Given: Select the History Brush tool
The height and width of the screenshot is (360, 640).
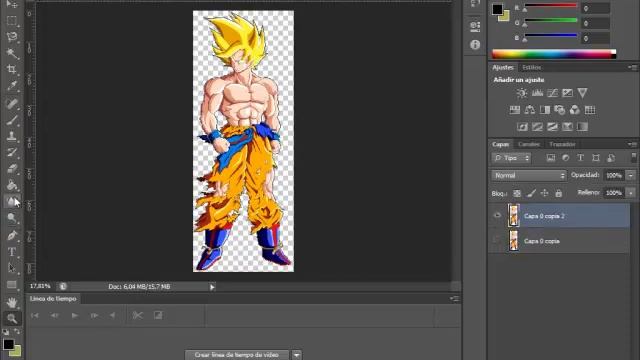Looking at the screenshot, I should click(12, 152).
